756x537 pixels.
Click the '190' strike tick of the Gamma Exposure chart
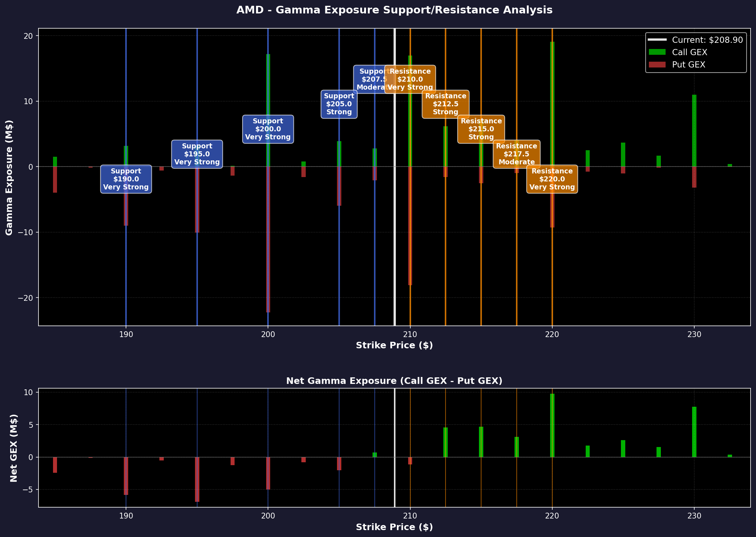126,334
